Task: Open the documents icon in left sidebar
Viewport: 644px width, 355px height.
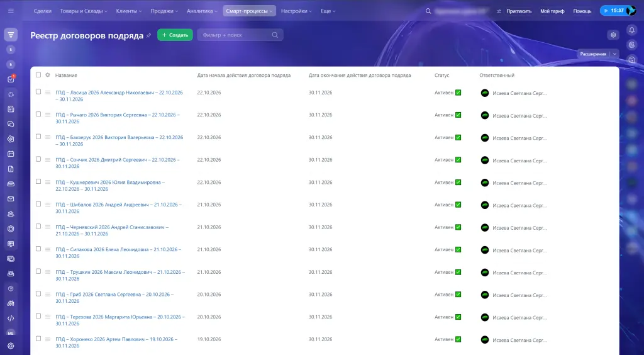Action: pyautogui.click(x=11, y=169)
